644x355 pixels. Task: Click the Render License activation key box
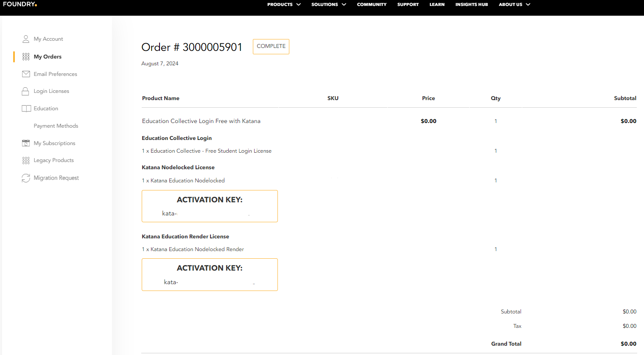(210, 275)
